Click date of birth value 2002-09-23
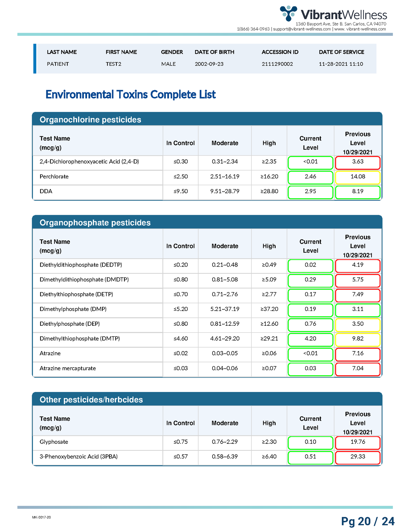This screenshot has height=532, width=411. pos(209,64)
